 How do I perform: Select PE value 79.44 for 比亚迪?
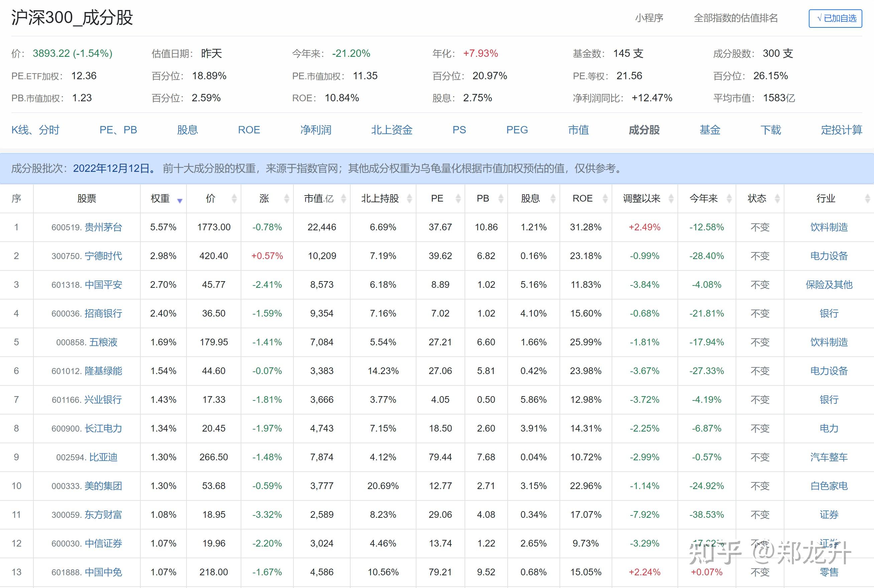click(x=440, y=457)
